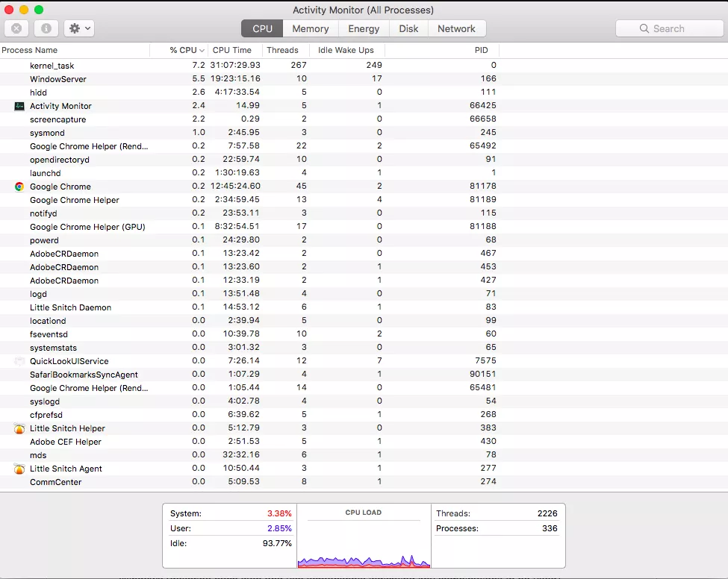Click the CPU Load graph

tap(364, 536)
